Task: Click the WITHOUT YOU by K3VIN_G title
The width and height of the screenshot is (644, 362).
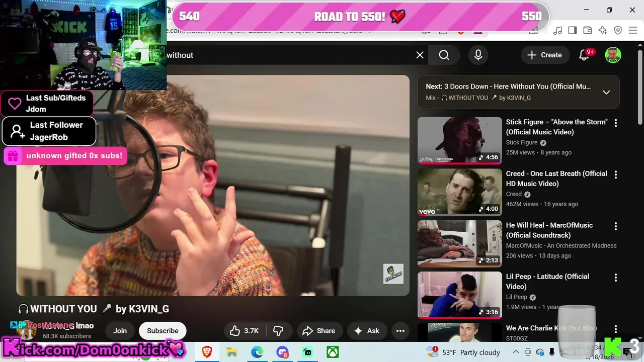Action: pyautogui.click(x=94, y=309)
